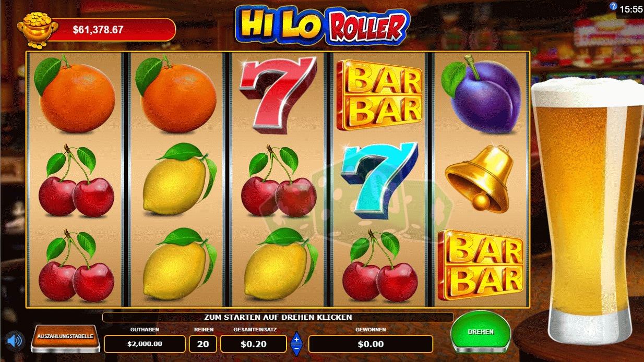The height and width of the screenshot is (362, 644).
Task: Click the golden bell symbol
Action: pos(480,179)
